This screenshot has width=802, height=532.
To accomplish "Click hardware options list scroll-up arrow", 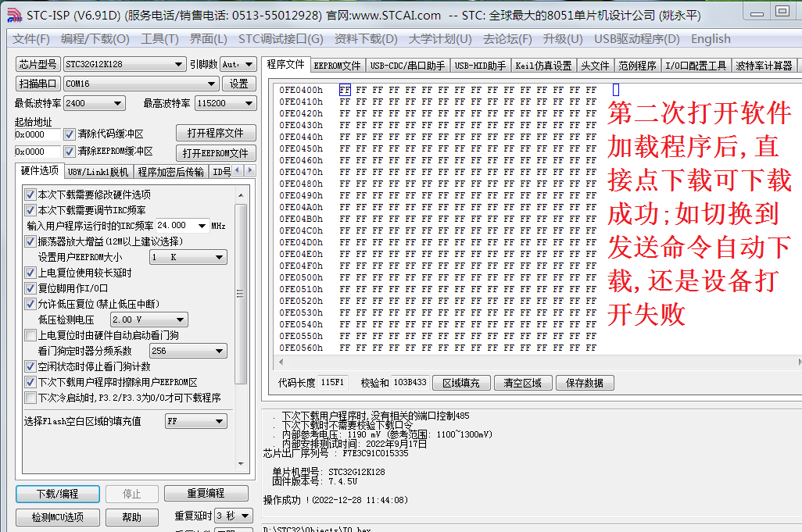I will 241,195.
